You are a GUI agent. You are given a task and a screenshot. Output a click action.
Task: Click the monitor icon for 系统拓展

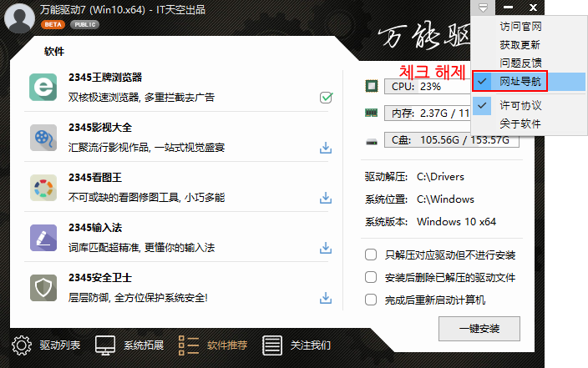[x=105, y=345]
